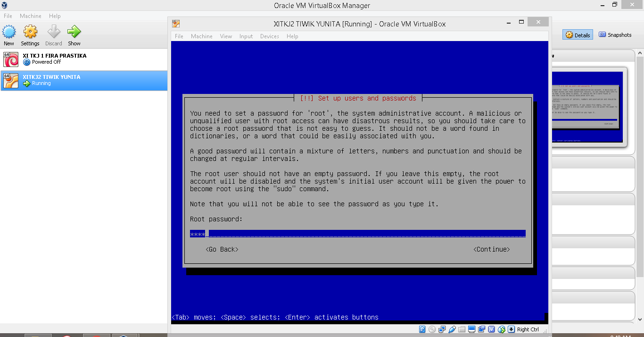Switch to the Snapshots view
The width and height of the screenshot is (644, 337).
pyautogui.click(x=615, y=35)
